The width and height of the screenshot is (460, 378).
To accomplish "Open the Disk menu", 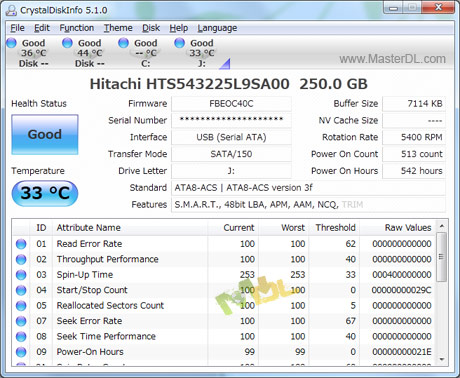I will (151, 28).
